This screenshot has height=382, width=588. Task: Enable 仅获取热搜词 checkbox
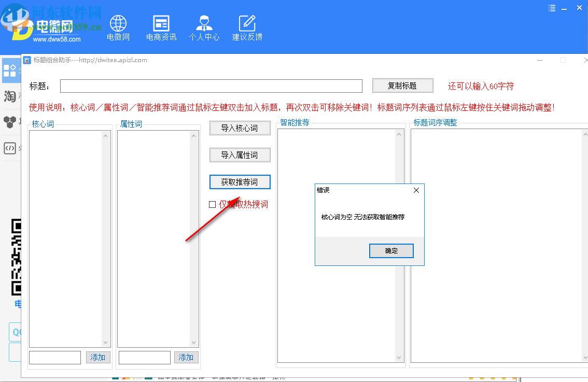click(x=212, y=204)
